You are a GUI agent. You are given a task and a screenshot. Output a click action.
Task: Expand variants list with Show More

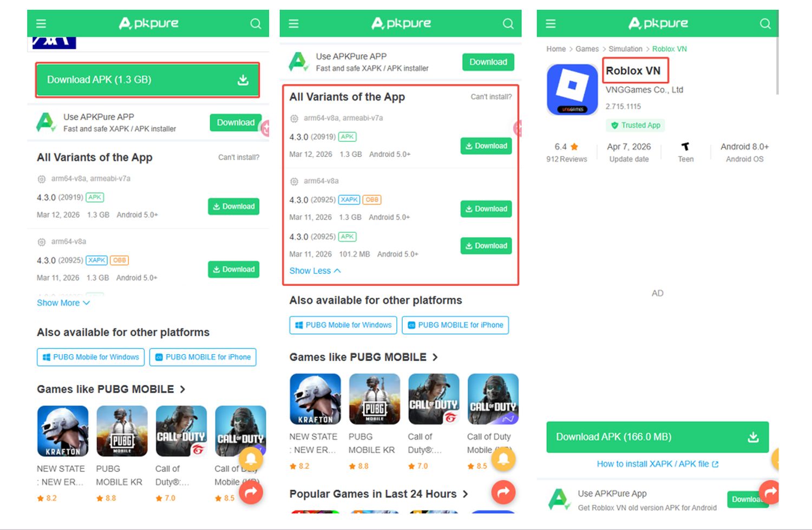(63, 303)
